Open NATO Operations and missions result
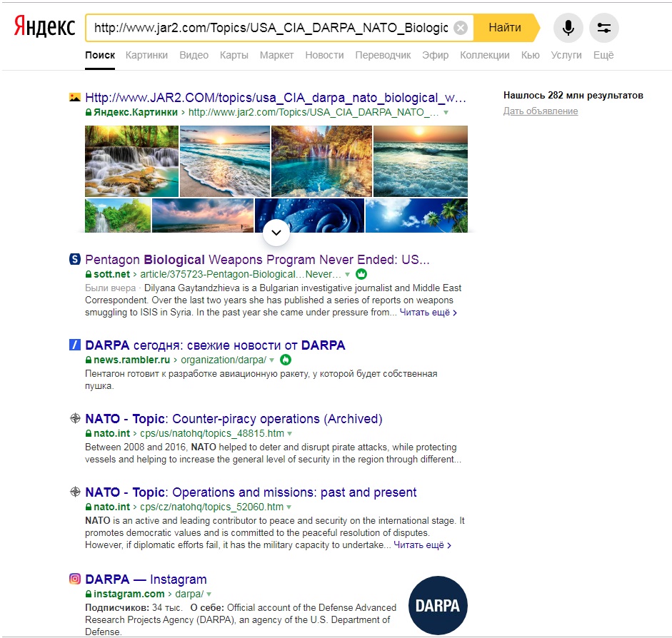 click(x=251, y=492)
